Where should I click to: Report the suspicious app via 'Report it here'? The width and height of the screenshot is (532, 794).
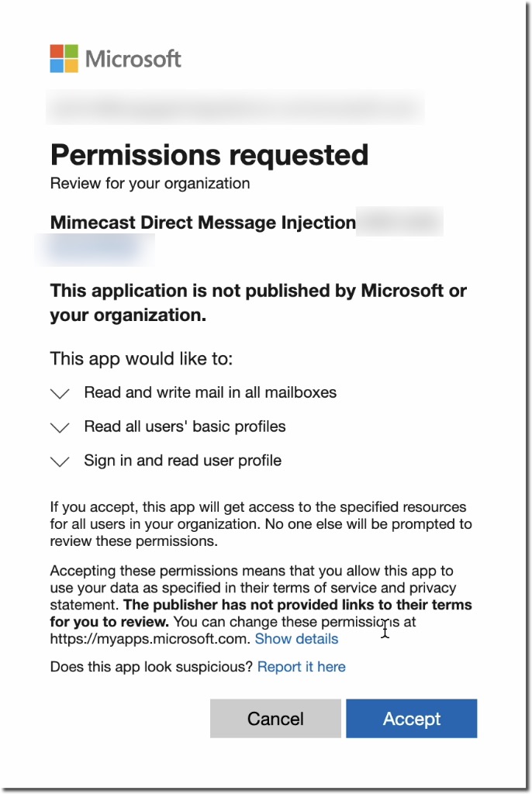(301, 666)
